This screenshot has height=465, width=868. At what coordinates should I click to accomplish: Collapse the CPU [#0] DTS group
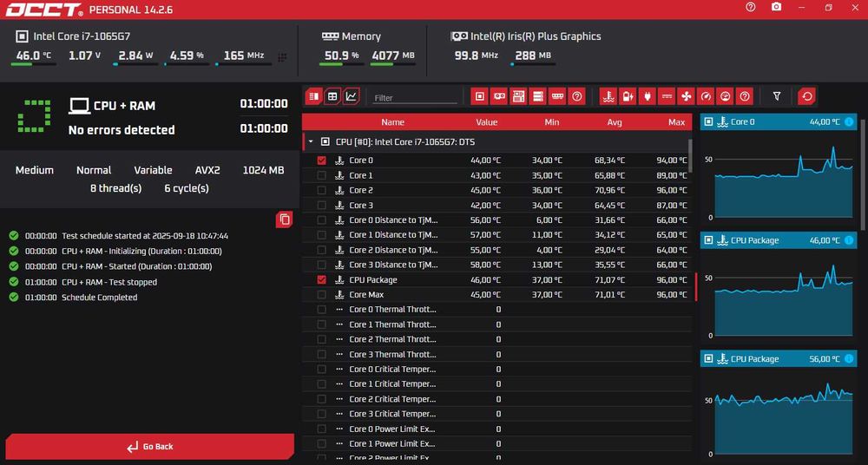click(311, 142)
